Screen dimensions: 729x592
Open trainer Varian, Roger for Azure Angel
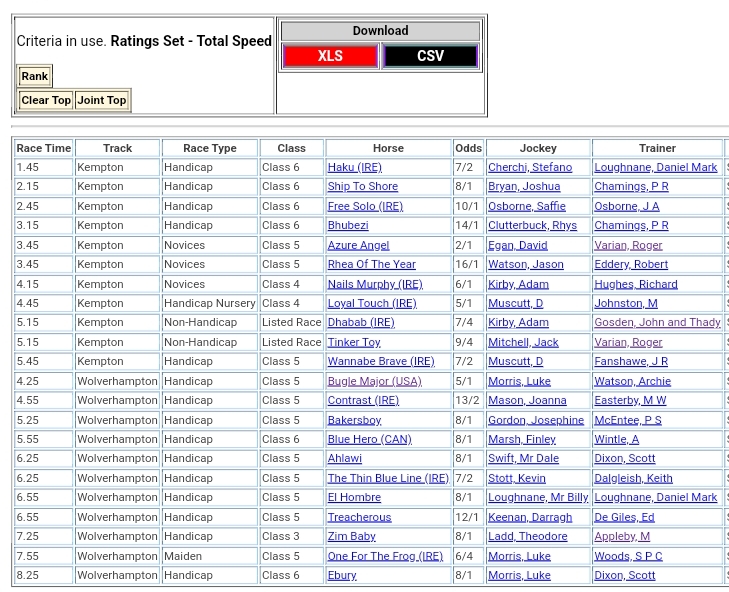click(628, 245)
